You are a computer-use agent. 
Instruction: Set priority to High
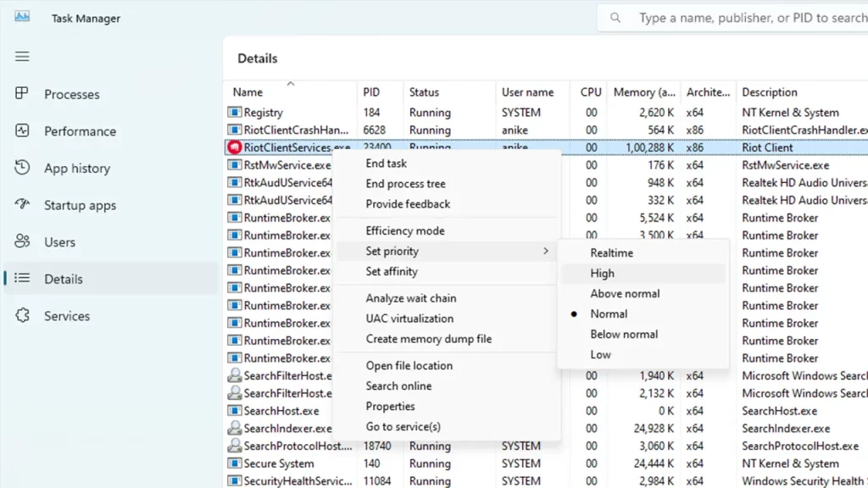tap(643, 274)
